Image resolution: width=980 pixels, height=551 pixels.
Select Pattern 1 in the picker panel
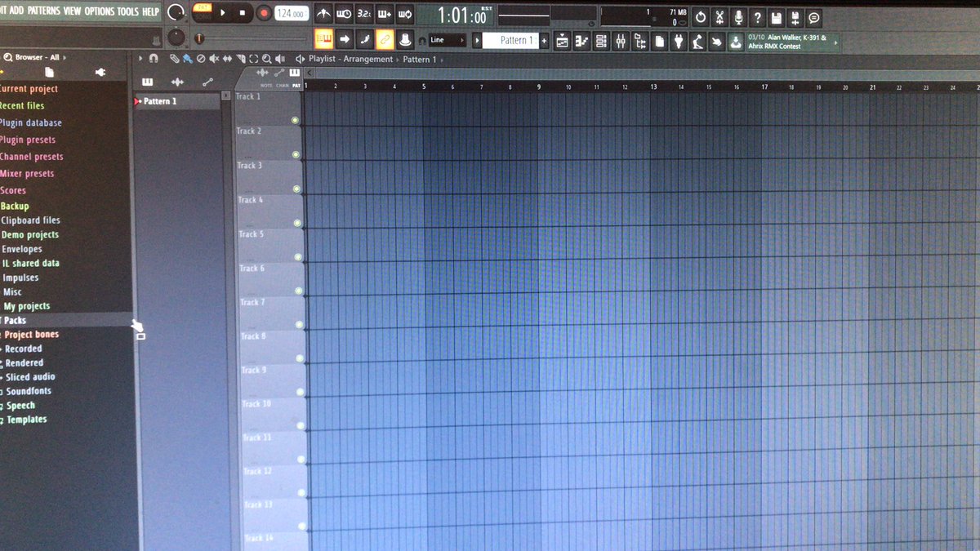tap(176, 101)
